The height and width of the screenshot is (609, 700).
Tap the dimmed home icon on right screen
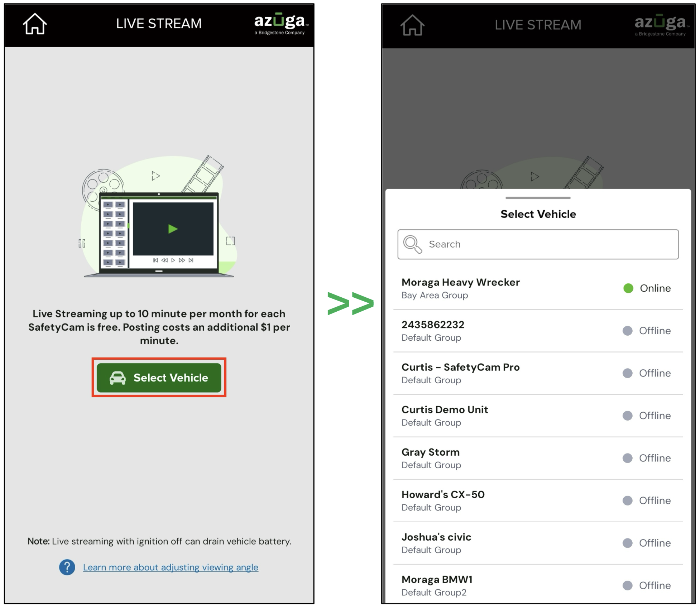point(412,25)
